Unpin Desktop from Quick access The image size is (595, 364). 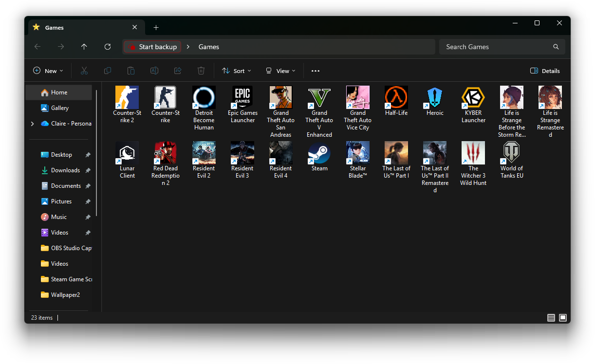[88, 155]
